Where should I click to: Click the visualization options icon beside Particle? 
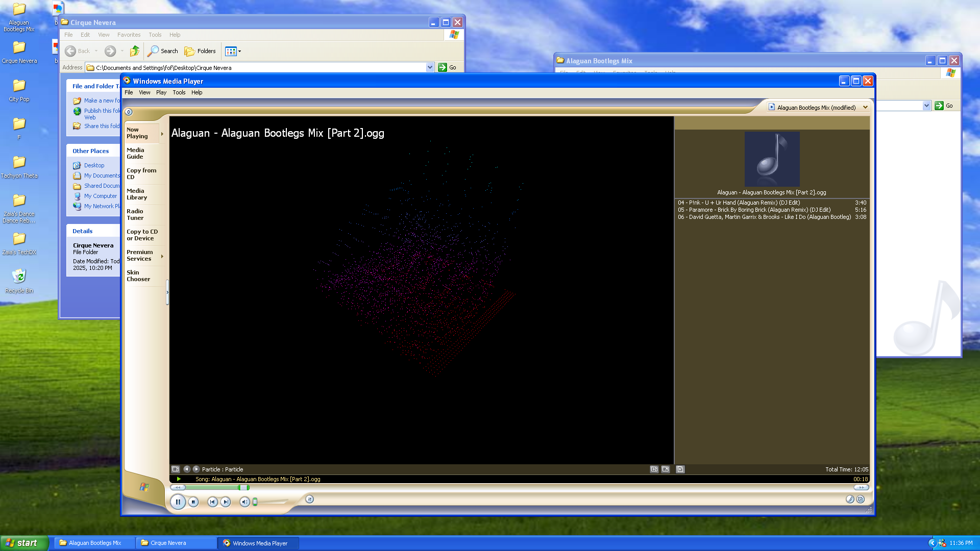pos(176,469)
